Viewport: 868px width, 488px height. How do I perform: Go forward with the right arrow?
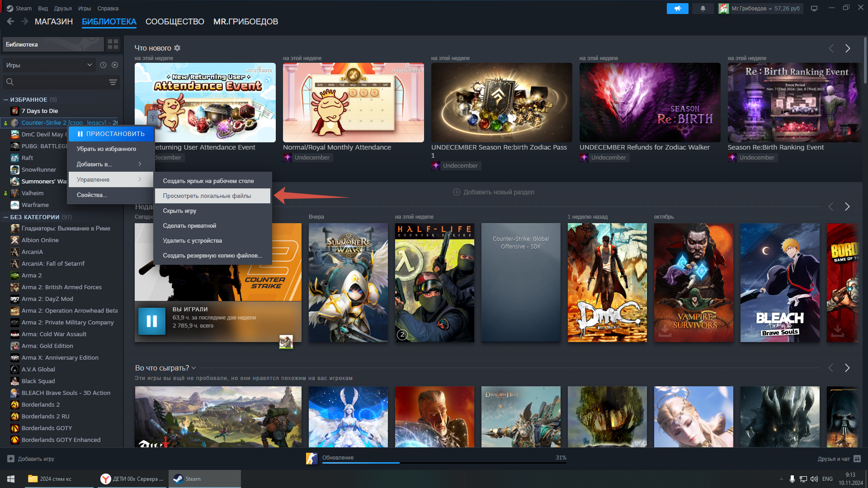coord(25,21)
